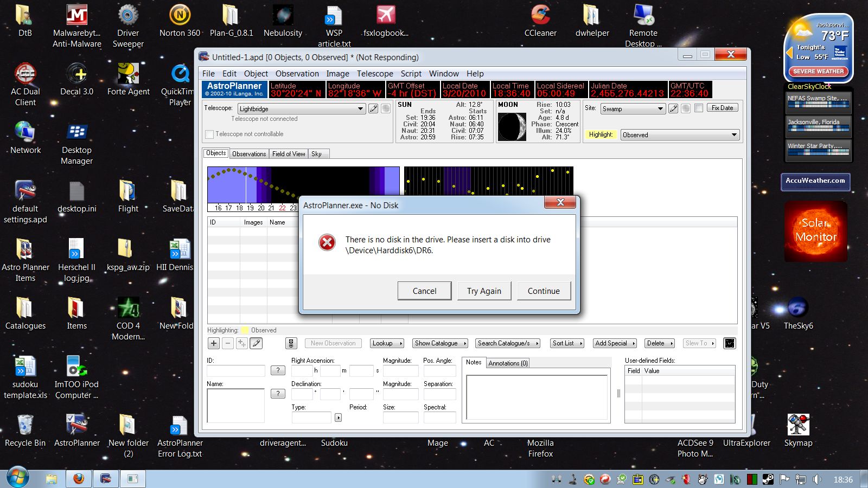The image size is (868, 488).
Task: Open the Nebulosity desktop icon
Action: (x=283, y=22)
